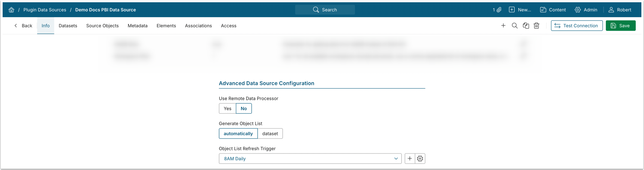Switch to the Datasets tab

[x=68, y=26]
